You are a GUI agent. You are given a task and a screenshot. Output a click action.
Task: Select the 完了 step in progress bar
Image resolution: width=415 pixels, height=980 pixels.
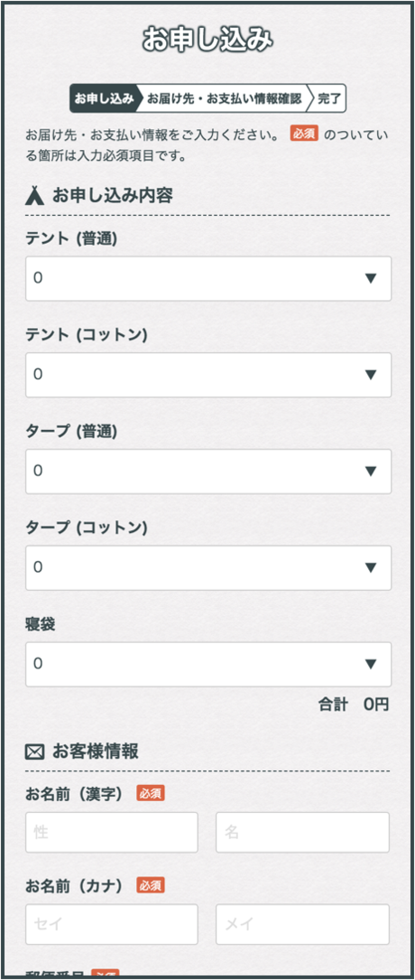click(x=329, y=98)
